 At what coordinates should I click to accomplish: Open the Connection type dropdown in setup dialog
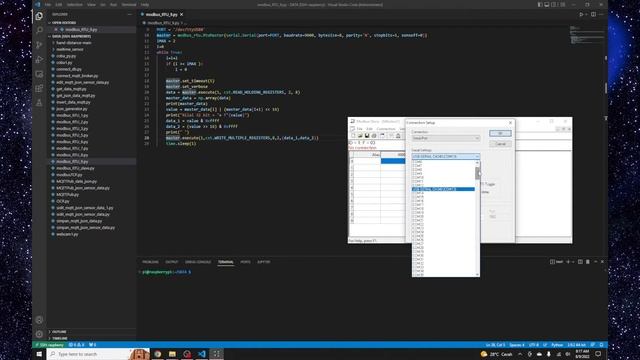446,138
